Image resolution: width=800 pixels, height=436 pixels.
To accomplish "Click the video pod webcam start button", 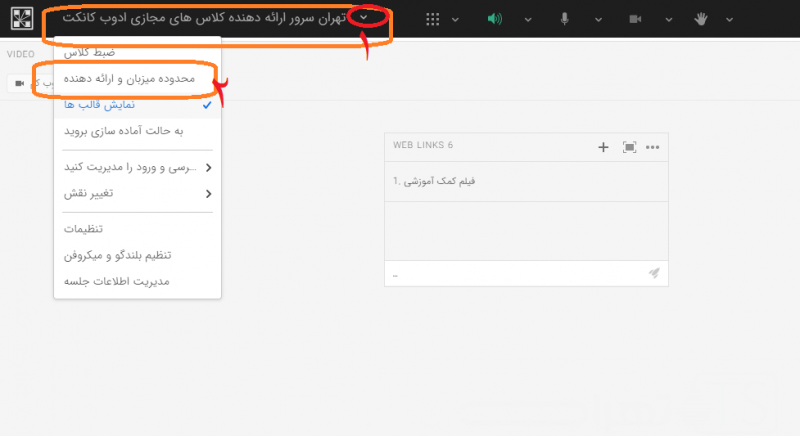I will [x=30, y=83].
